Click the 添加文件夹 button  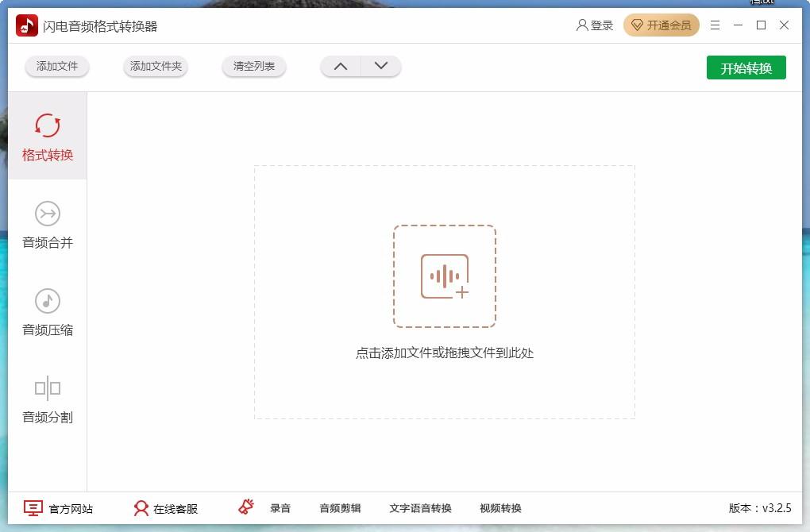pos(156,66)
